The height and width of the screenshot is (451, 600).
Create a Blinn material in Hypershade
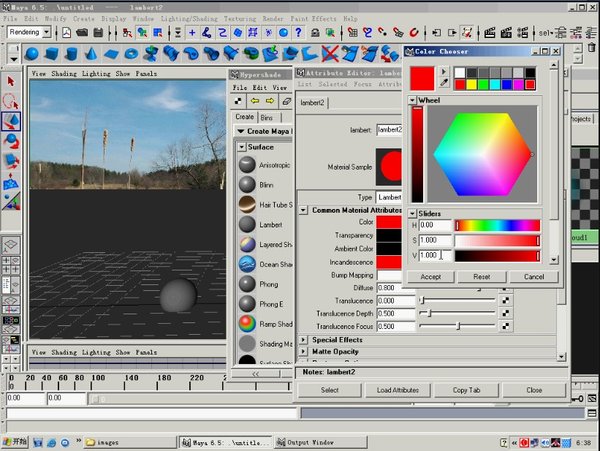pyautogui.click(x=247, y=184)
